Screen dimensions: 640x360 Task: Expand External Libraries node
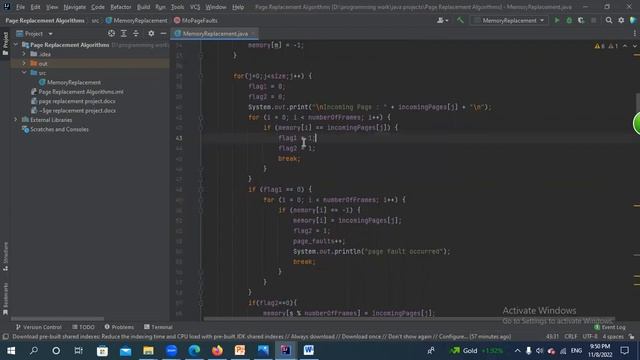[x=16, y=120]
